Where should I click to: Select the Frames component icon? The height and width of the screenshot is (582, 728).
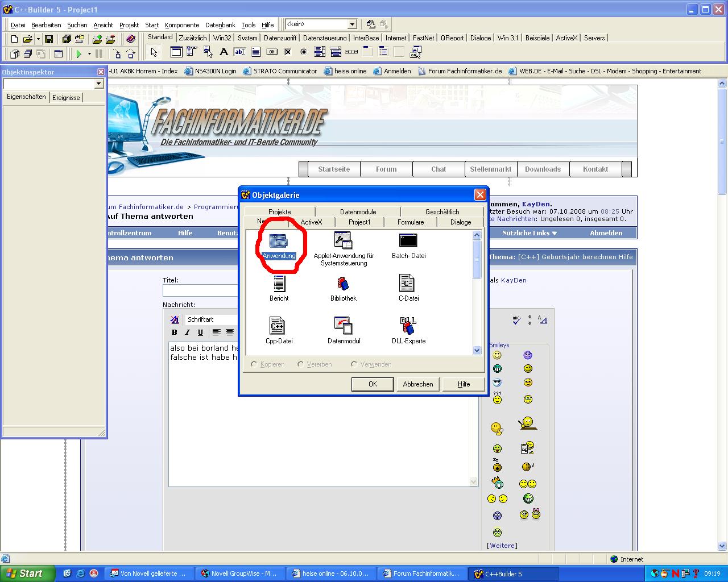tap(176, 52)
